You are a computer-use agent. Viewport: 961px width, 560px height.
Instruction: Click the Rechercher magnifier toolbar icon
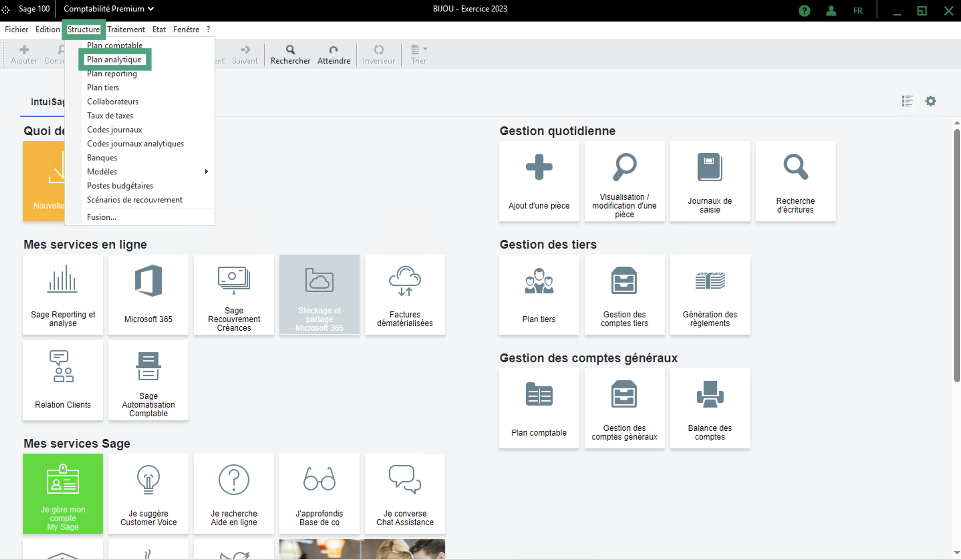(290, 50)
